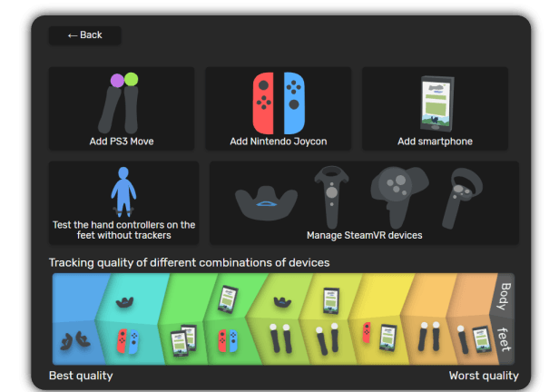Click the Vive tracker puck icon
Image resolution: width=559 pixels, height=392 pixels.
click(266, 202)
